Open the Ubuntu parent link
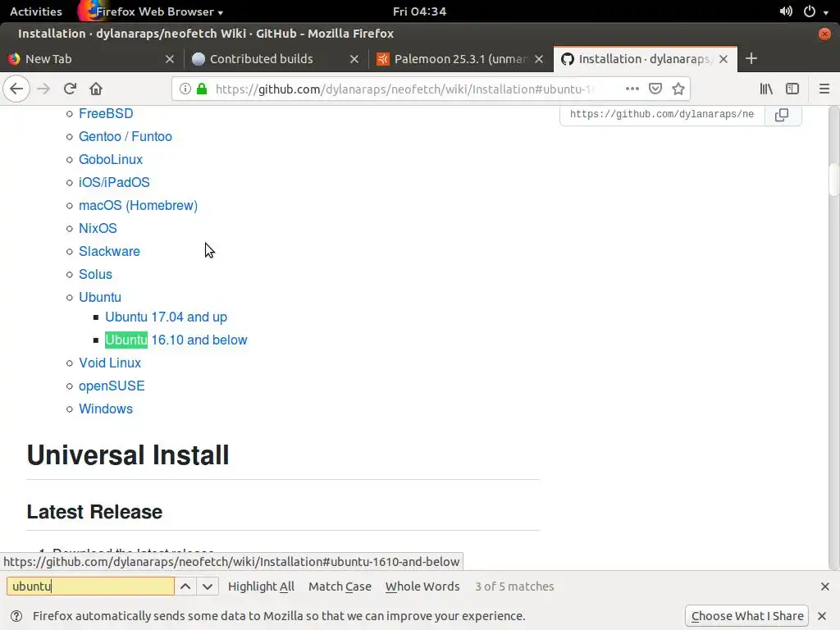840x630 pixels. (x=99, y=297)
